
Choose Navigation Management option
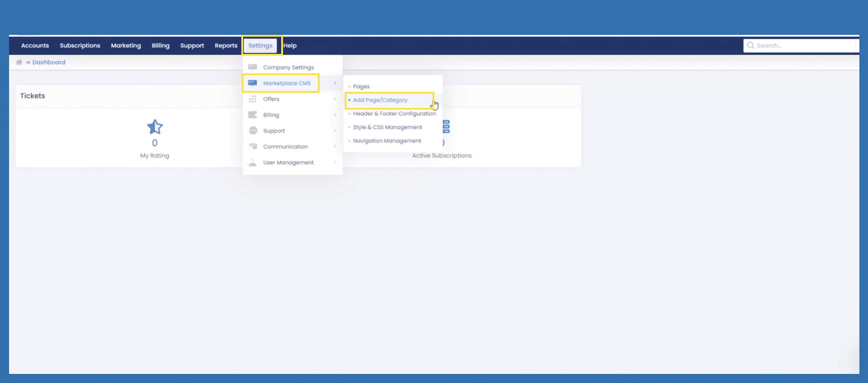387,141
